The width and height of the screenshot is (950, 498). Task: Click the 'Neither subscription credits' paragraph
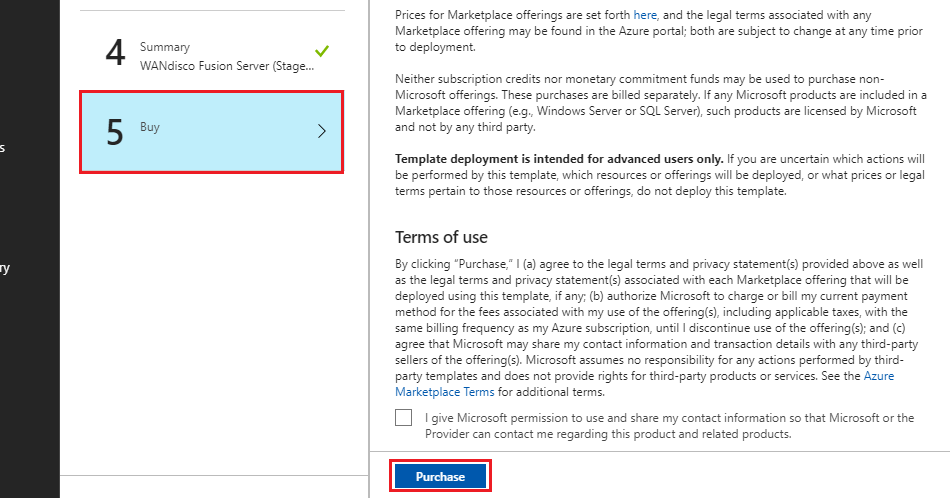pyautogui.click(x=661, y=103)
